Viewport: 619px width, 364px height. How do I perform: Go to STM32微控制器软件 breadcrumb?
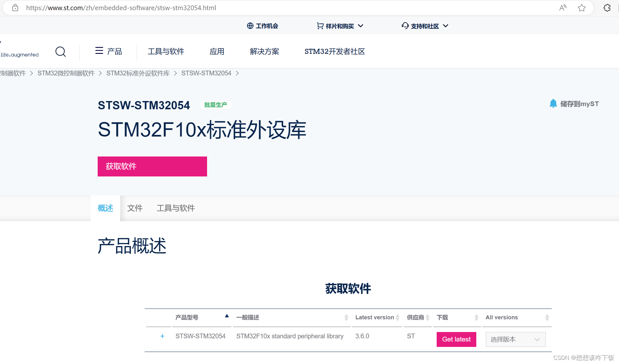click(x=66, y=73)
